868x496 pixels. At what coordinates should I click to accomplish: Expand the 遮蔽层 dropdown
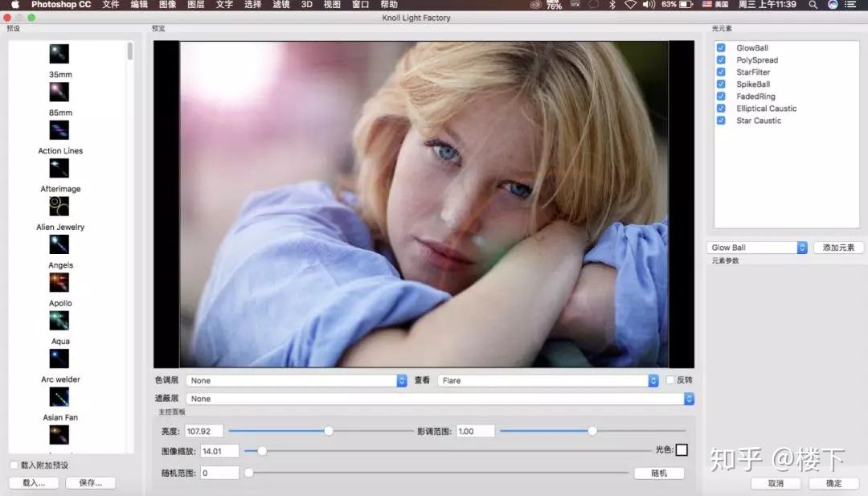(x=440, y=399)
